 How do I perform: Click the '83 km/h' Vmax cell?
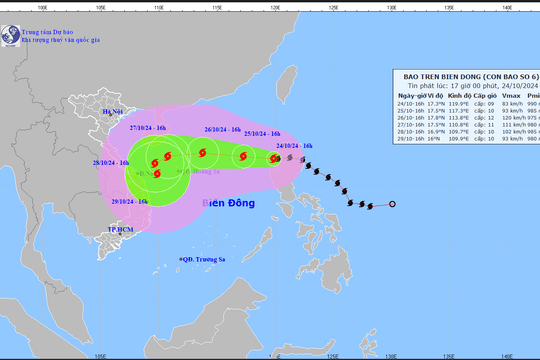coord(512,104)
